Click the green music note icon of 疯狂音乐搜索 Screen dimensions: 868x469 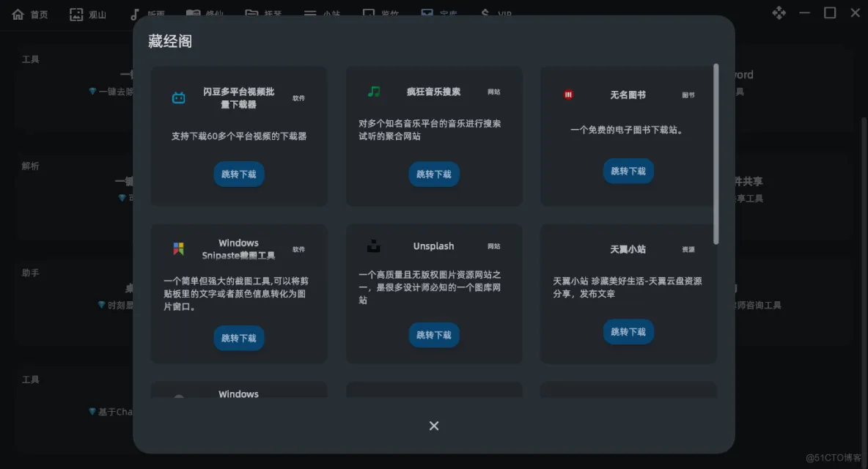point(374,92)
